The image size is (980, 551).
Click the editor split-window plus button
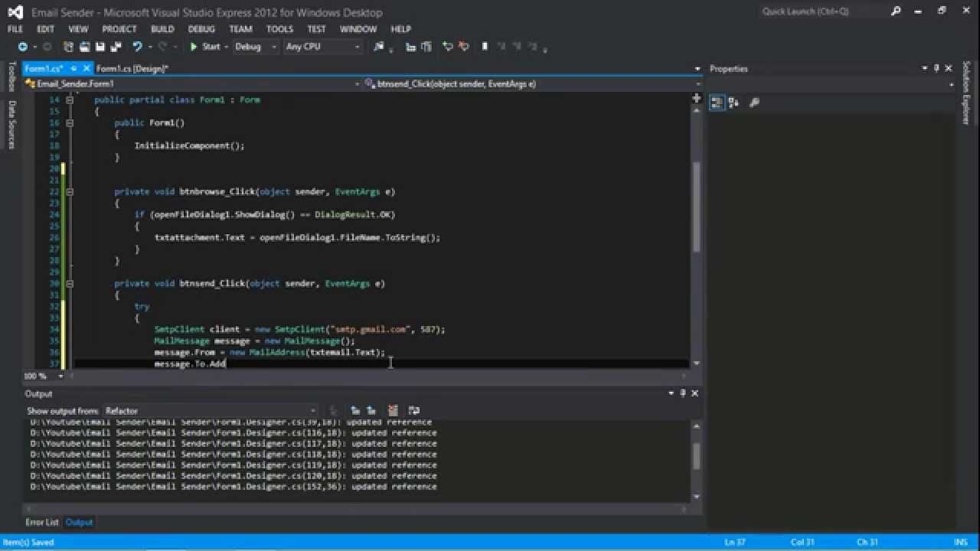tap(696, 98)
